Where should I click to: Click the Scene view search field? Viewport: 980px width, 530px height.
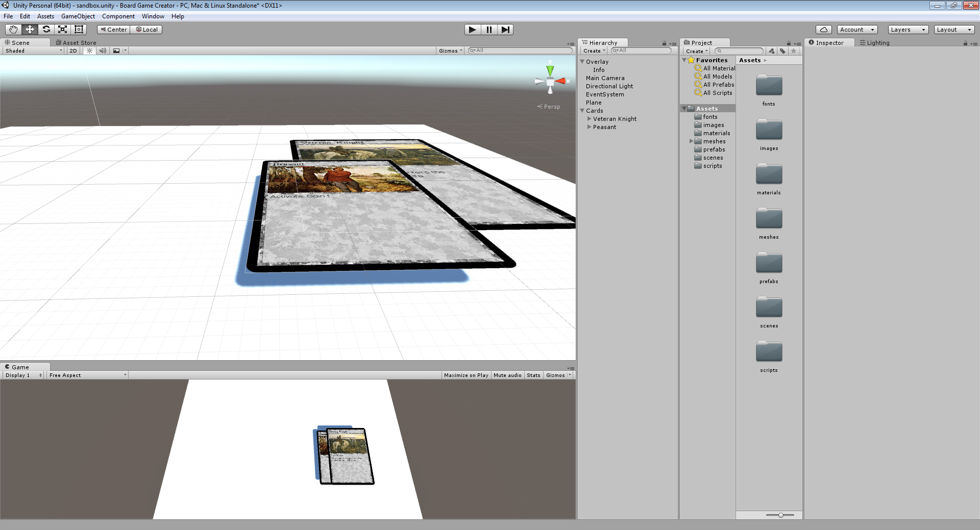[x=520, y=51]
